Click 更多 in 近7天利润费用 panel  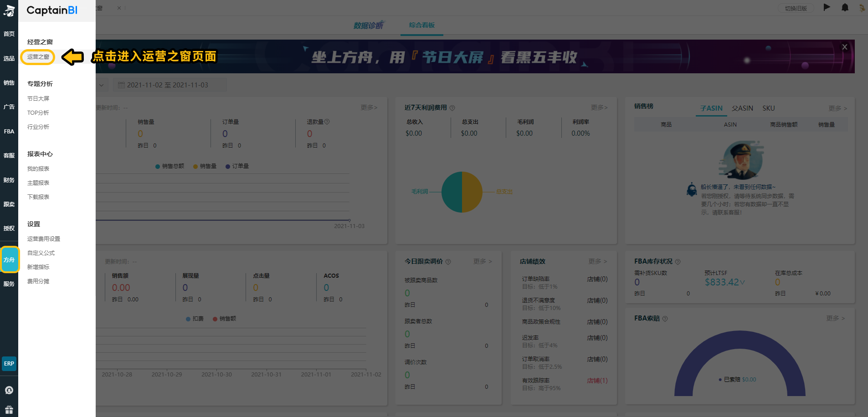coord(599,107)
